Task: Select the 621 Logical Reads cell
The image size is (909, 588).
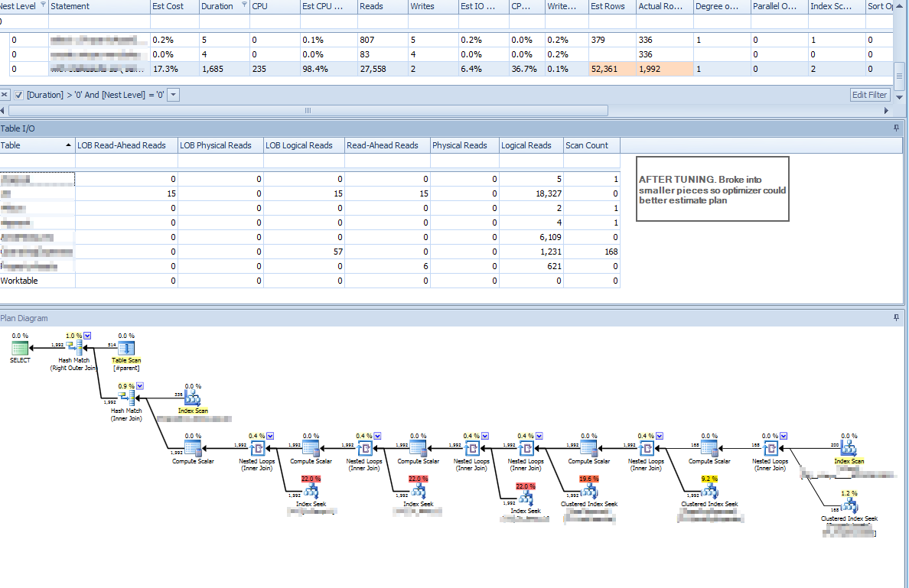Action: (531, 266)
